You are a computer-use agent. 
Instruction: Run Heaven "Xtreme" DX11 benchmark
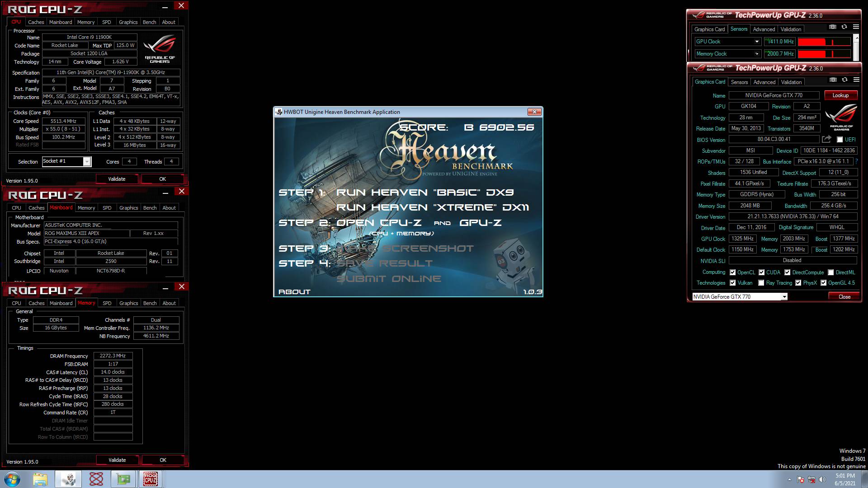(433, 207)
